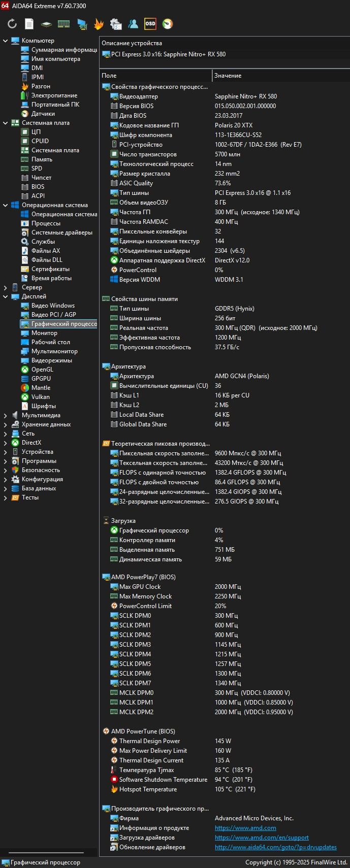Image resolution: width=350 pixels, height=868 pixels.
Task: Click the Разгон flame tree icon
Action: pos(25,86)
